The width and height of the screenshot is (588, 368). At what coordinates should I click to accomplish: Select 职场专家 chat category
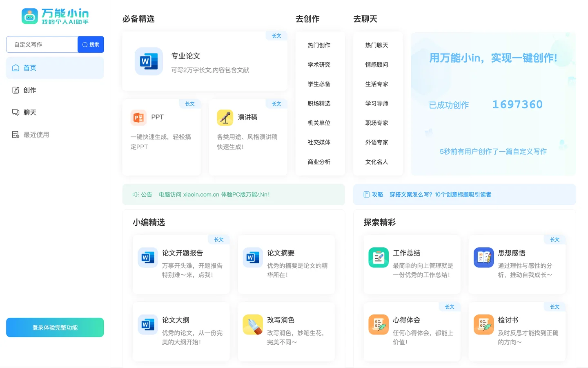(x=376, y=123)
